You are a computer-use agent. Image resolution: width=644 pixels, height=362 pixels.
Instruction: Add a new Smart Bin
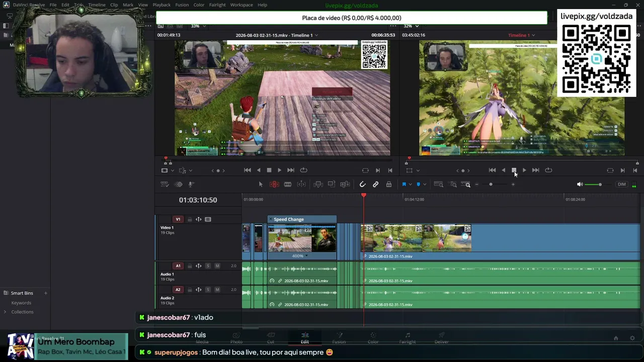point(45,293)
